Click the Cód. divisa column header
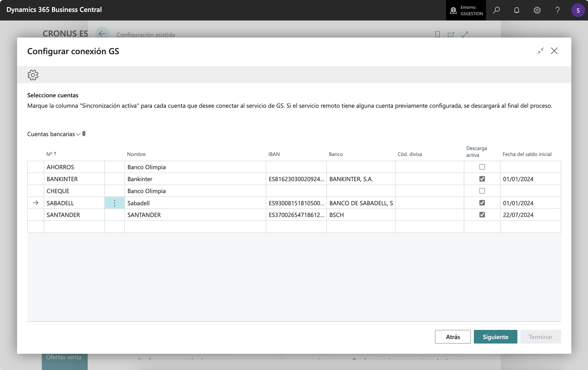Screen dimensions: 588x370 coord(410,154)
